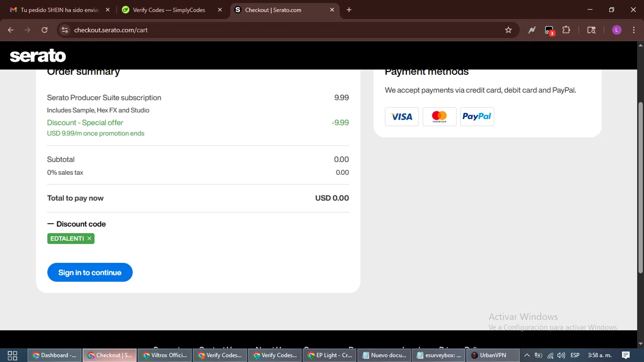Open esurveybox taskbar window
This screenshot has width=644, height=362.
click(x=439, y=356)
